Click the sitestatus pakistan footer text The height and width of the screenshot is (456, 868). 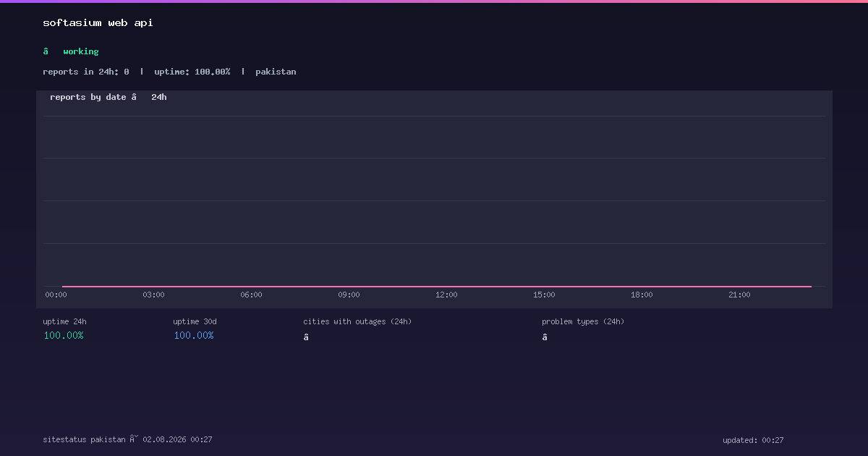click(127, 439)
